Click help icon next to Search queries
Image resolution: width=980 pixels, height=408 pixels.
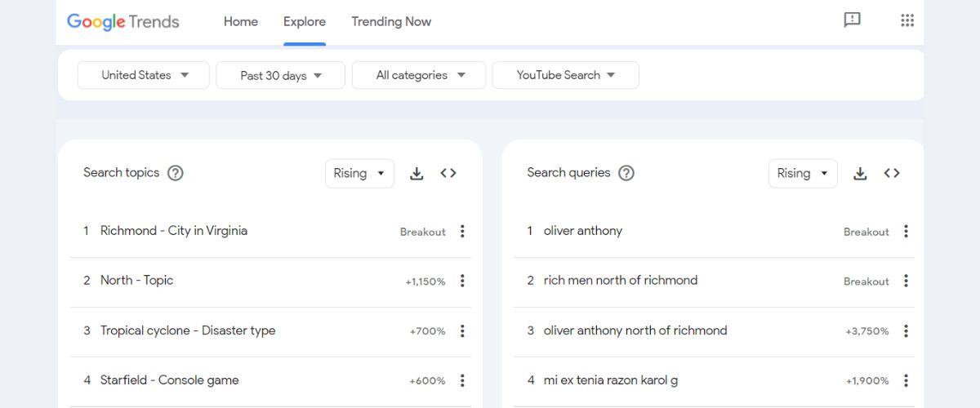click(x=626, y=173)
